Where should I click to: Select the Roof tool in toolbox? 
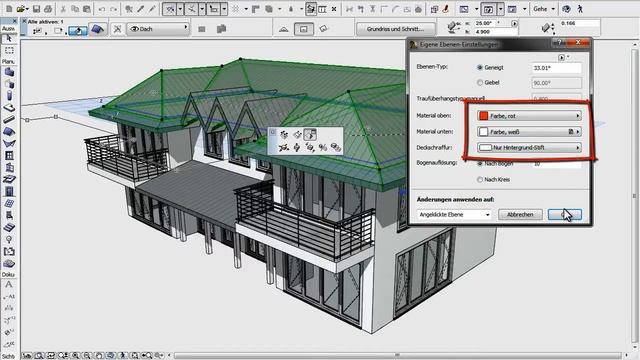[x=9, y=131]
